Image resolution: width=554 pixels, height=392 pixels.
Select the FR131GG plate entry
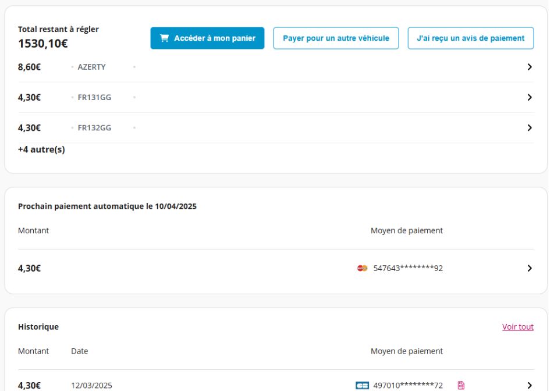(x=94, y=98)
